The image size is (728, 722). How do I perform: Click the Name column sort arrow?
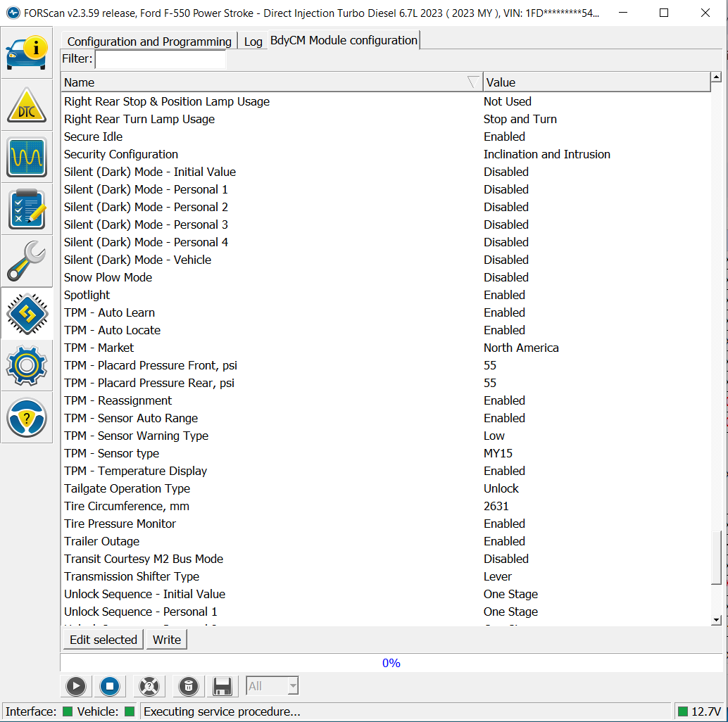tap(473, 82)
